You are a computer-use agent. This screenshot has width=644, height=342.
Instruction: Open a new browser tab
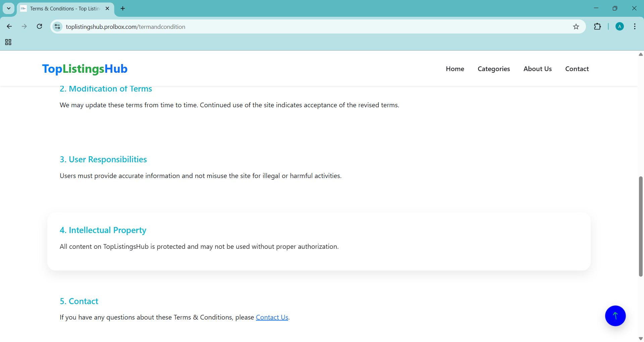(123, 8)
